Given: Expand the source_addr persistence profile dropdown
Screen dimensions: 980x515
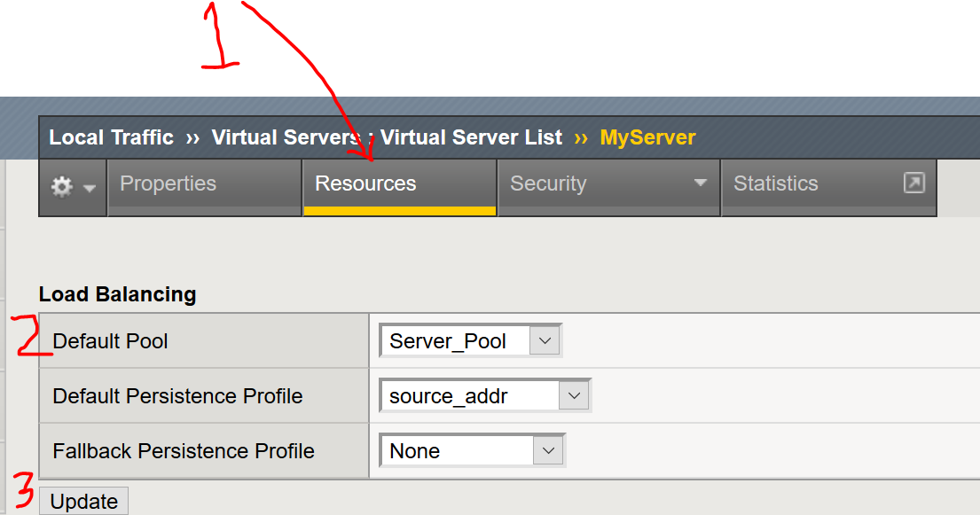Looking at the screenshot, I should [484, 395].
